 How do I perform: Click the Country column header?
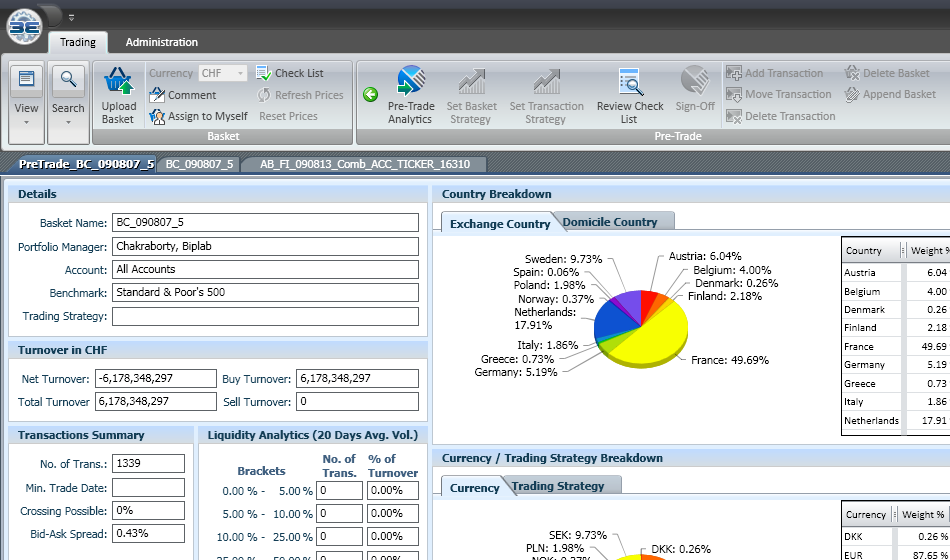tap(870, 251)
